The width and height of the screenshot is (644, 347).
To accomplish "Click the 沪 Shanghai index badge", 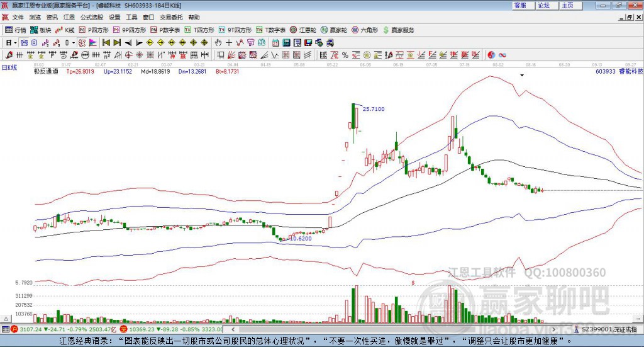I will 14,329.
